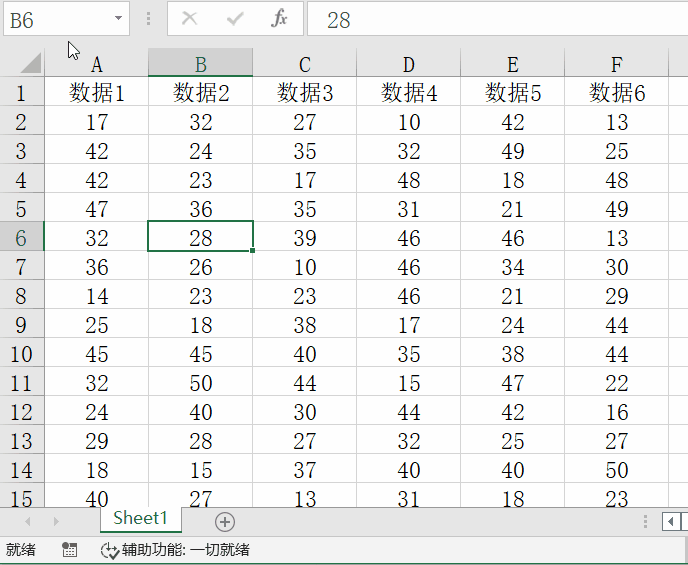The image size is (688, 565).
Task: Click the accessibility checker status icon
Action: pyautogui.click(x=109, y=551)
